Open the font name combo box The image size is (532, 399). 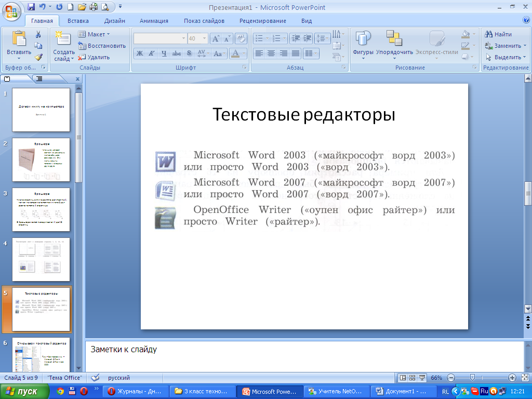pyautogui.click(x=160, y=38)
